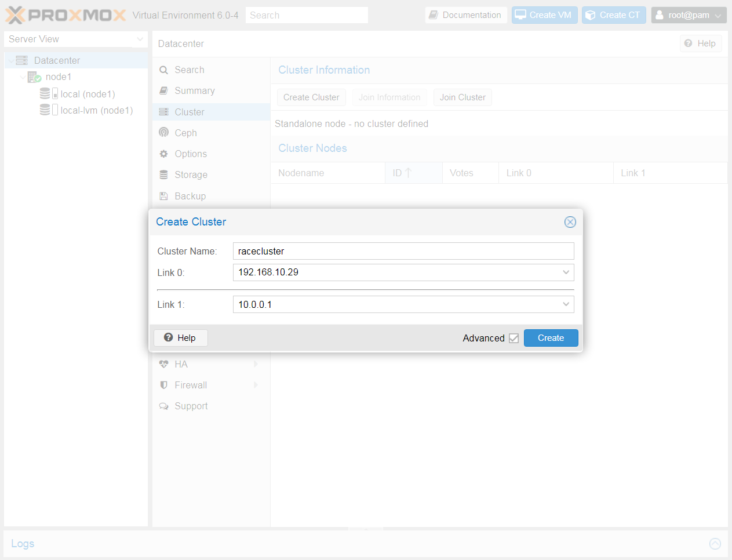Viewport: 732px width, 560px height.
Task: Click the Proxmox logo
Action: [65, 15]
